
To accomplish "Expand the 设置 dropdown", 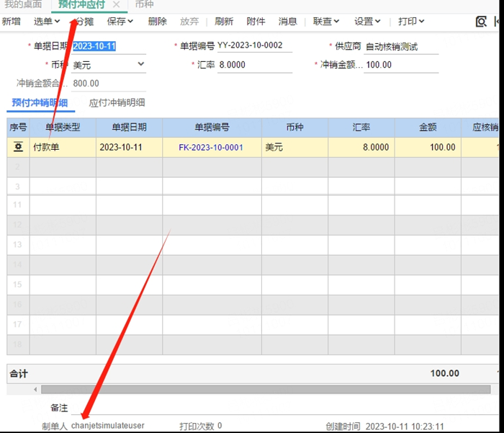I will [x=367, y=21].
